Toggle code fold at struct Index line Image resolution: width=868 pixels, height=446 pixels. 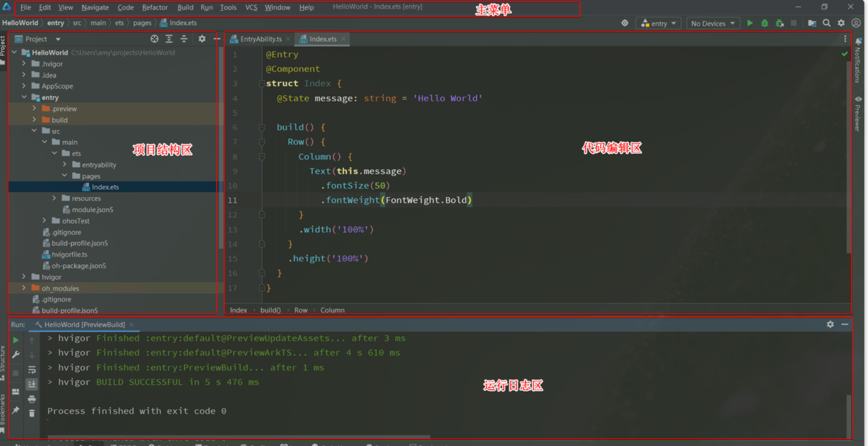click(x=262, y=83)
